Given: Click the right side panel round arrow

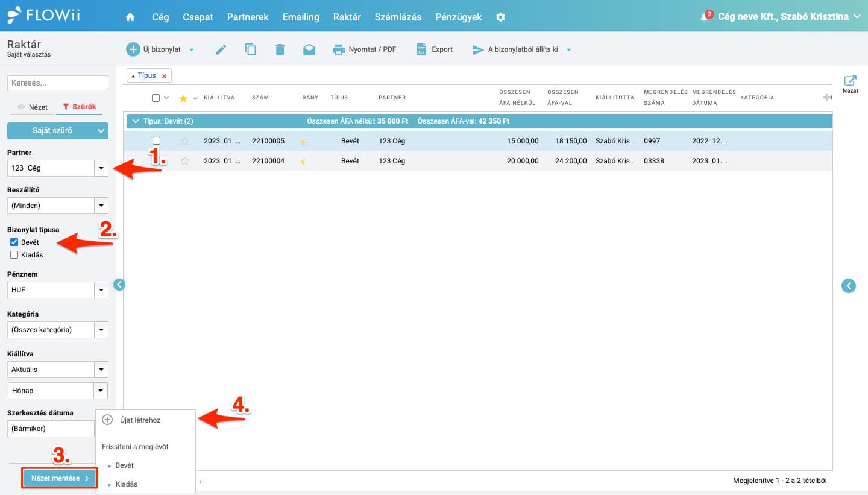Looking at the screenshot, I should tap(849, 286).
